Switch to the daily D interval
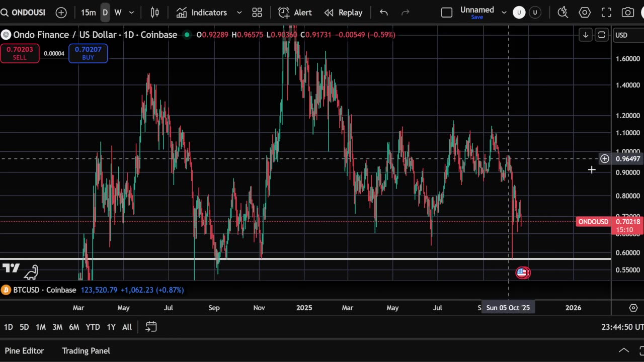The image size is (644, 362). coord(105,13)
